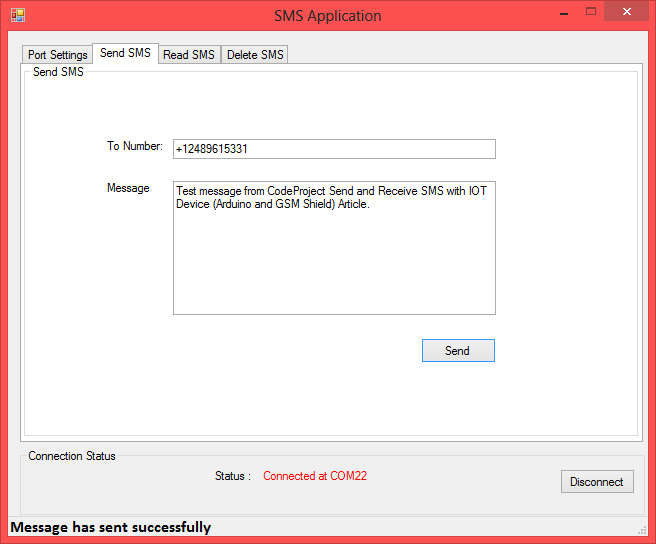656x545 pixels.
Task: Click the Send button
Action: 458,351
